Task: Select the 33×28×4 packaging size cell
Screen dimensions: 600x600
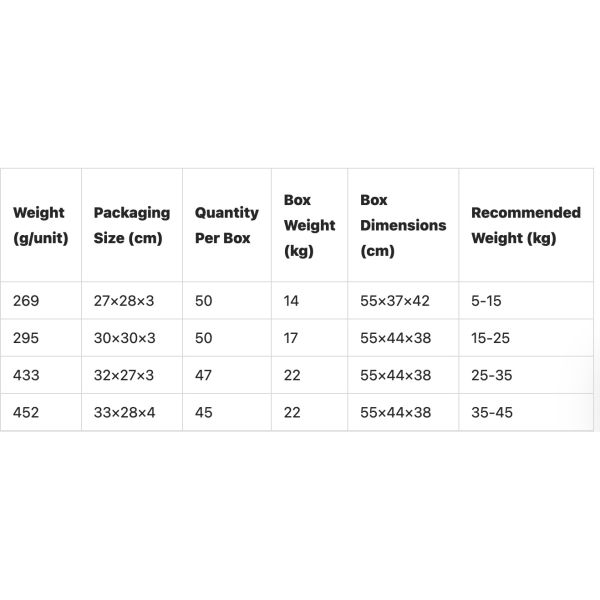Action: pos(124,412)
